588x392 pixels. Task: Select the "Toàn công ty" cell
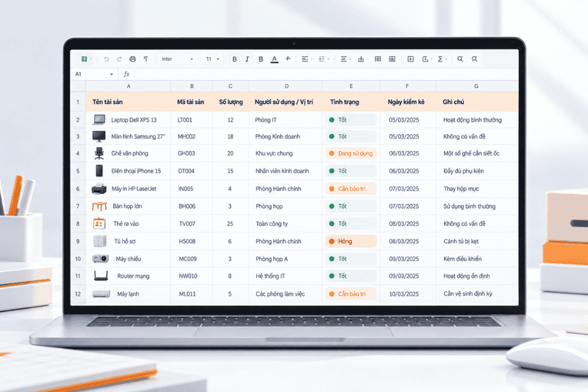tap(286, 223)
